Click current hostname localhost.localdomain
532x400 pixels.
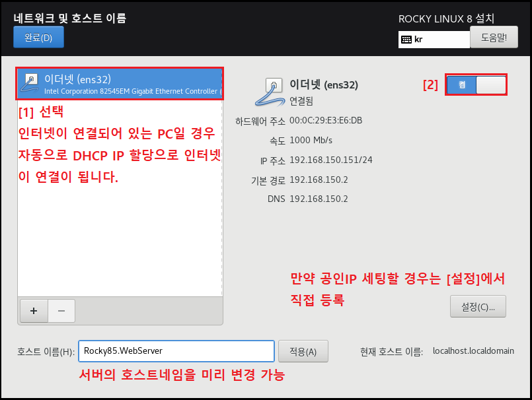point(473,351)
